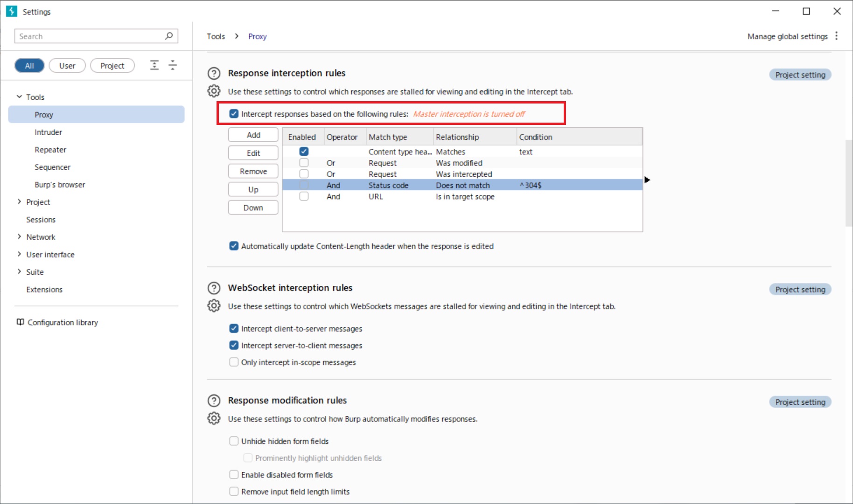Screen dimensions: 853x504
Task: Click the Add rule button
Action: pos(253,135)
